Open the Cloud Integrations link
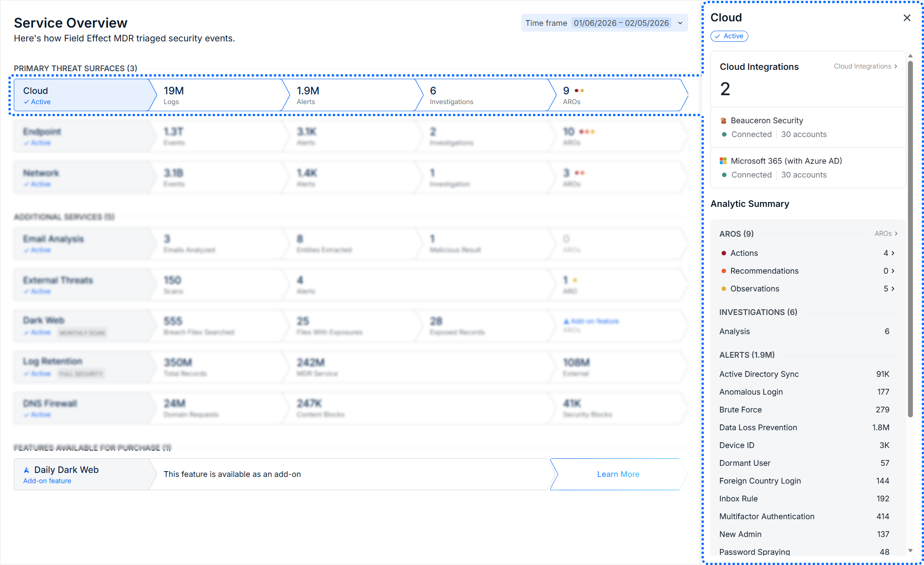924x565 pixels. pyautogui.click(x=865, y=66)
